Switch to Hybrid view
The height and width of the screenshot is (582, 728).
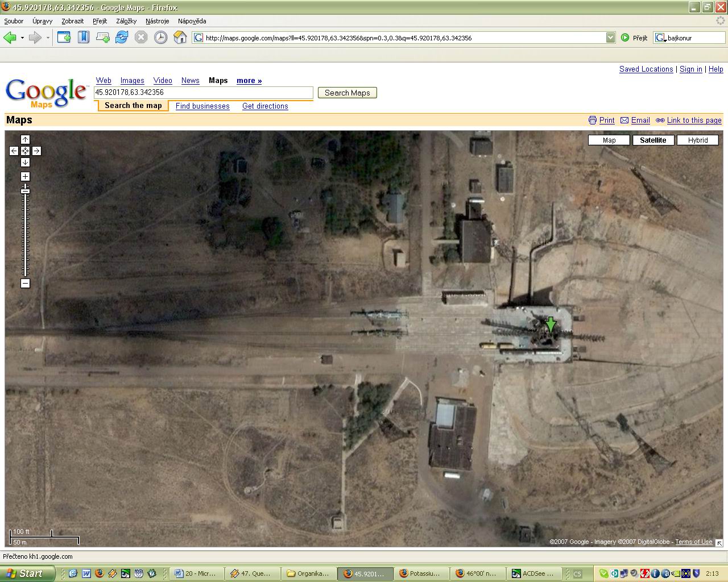[x=698, y=140]
